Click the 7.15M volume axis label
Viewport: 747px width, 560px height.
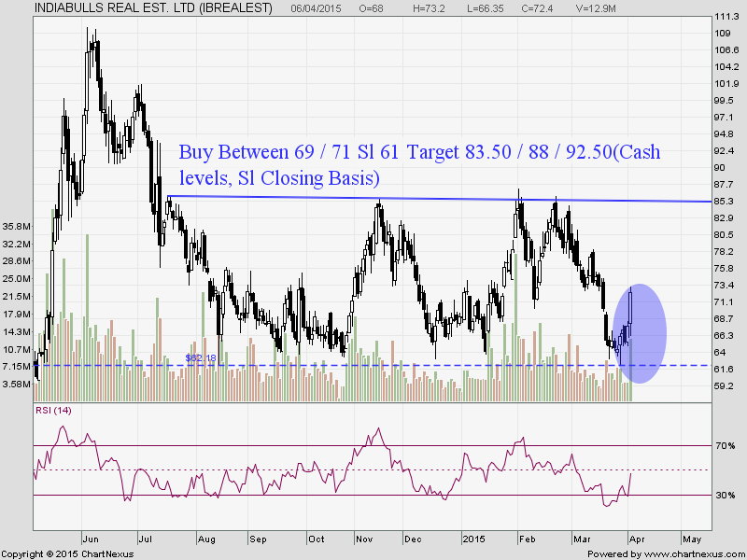point(17,366)
